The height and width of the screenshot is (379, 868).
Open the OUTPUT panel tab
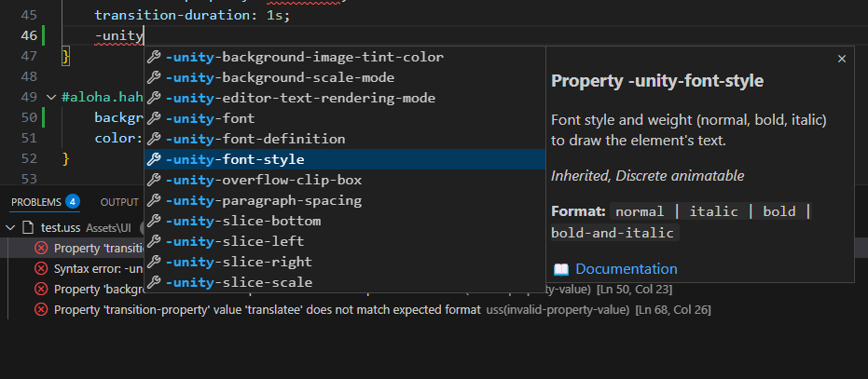119,202
